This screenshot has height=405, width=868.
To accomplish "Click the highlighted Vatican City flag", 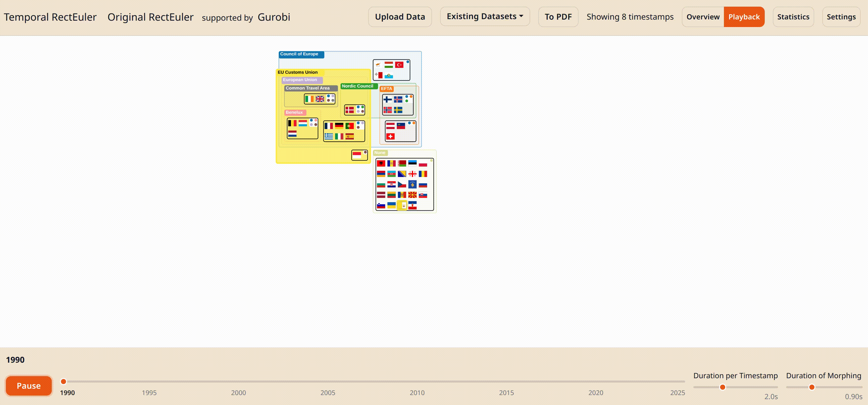I will (x=402, y=206).
